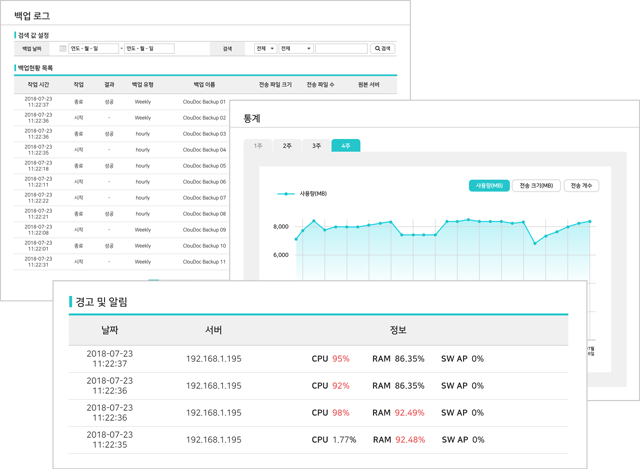Open the 전체 dropdown next to the 검색 label
Viewport: 640px width, 469px height.
click(265, 48)
